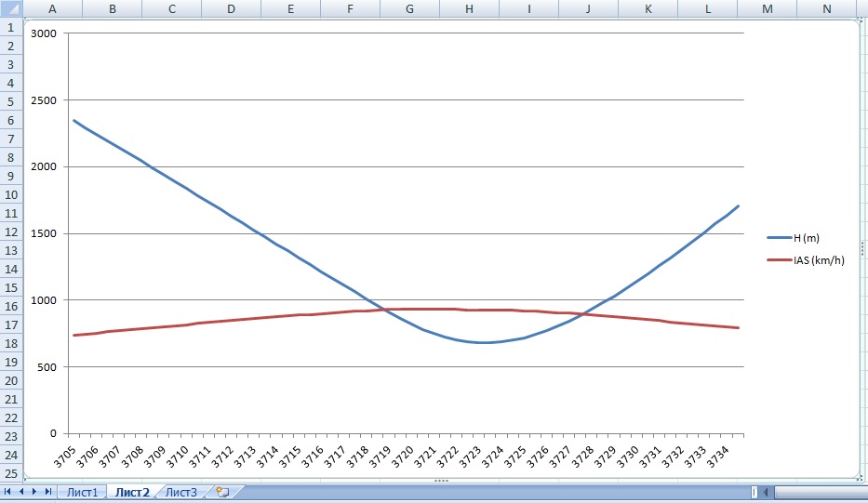This screenshot has width=868, height=503.
Task: Click the horizontal scrollbar track
Action: click(x=821, y=492)
